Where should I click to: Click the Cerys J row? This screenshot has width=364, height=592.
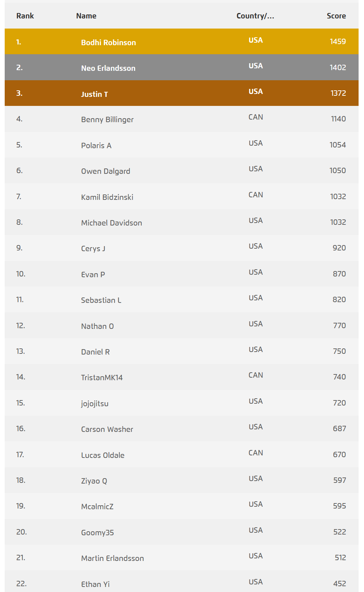(x=181, y=248)
